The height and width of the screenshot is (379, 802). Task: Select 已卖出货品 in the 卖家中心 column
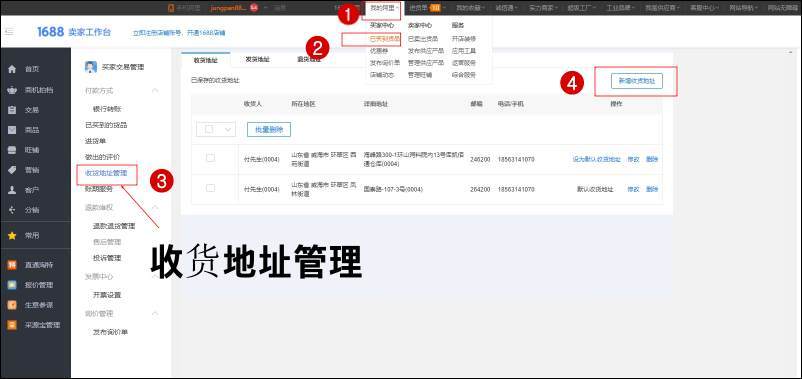coord(423,38)
